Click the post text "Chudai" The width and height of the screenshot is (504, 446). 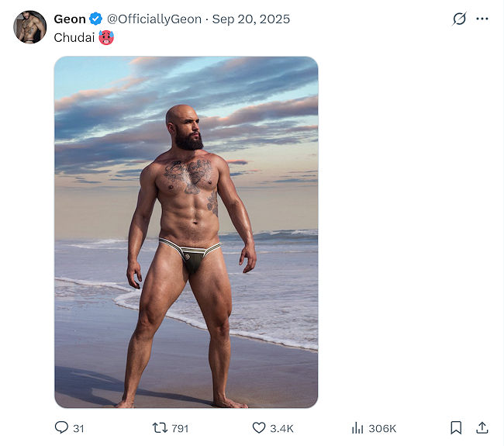(x=74, y=37)
